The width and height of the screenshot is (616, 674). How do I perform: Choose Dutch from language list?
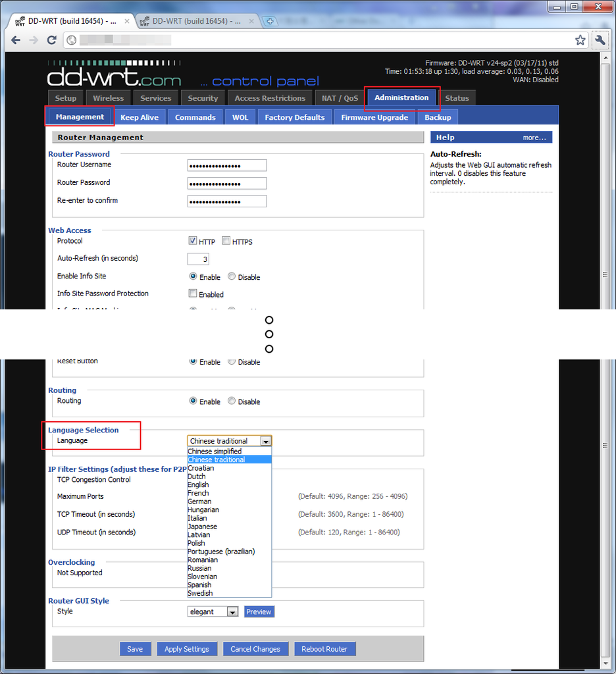(229, 477)
